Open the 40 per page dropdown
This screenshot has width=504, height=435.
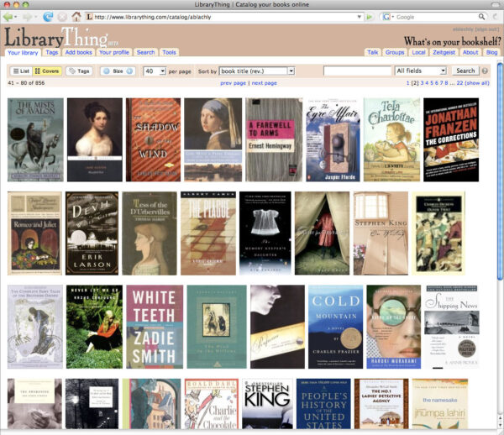(x=155, y=71)
